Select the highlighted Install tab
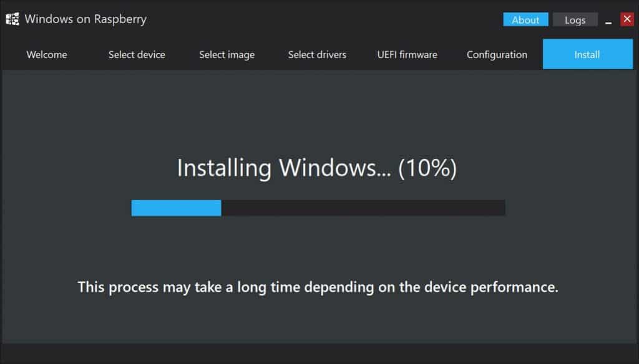639x364 pixels. [588, 54]
